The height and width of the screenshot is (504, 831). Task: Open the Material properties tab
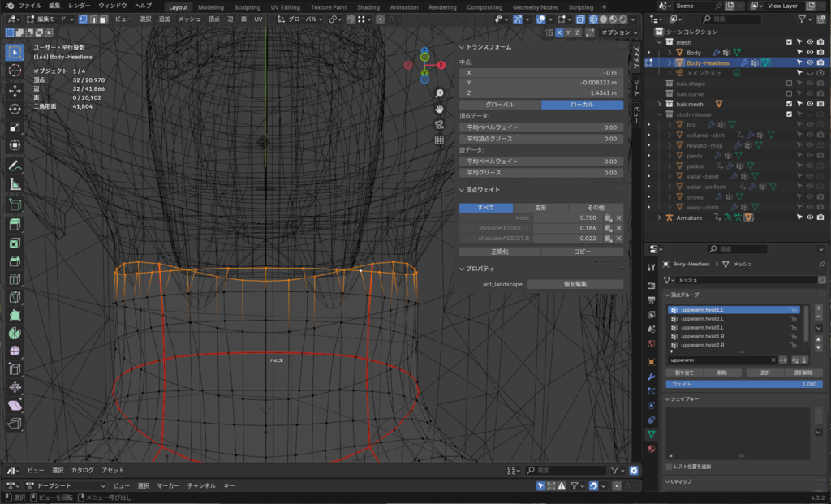pos(651,449)
